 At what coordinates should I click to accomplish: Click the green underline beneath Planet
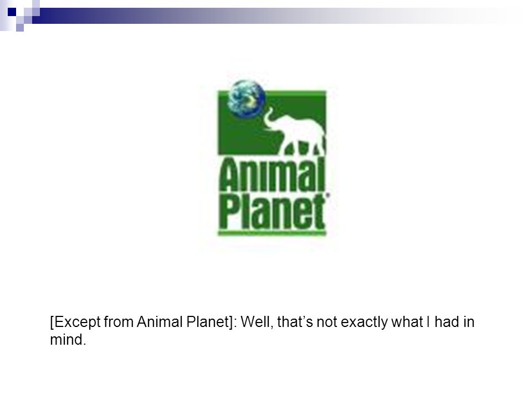click(272, 233)
